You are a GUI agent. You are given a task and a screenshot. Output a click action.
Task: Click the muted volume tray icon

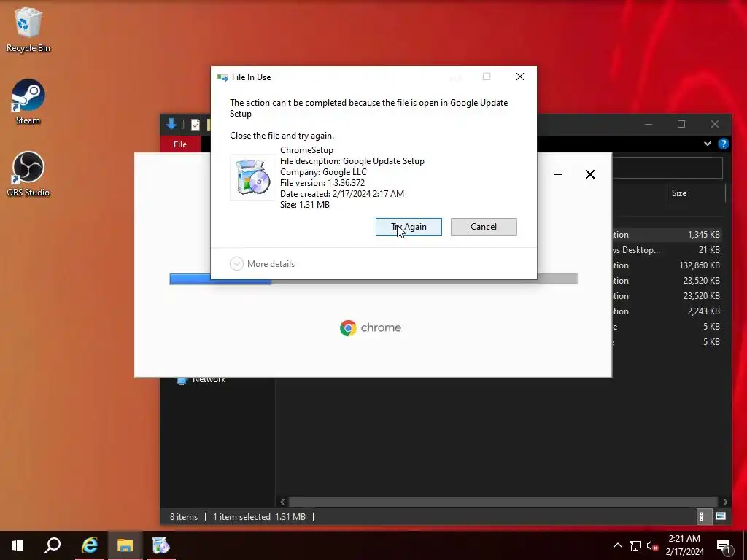pyautogui.click(x=653, y=545)
